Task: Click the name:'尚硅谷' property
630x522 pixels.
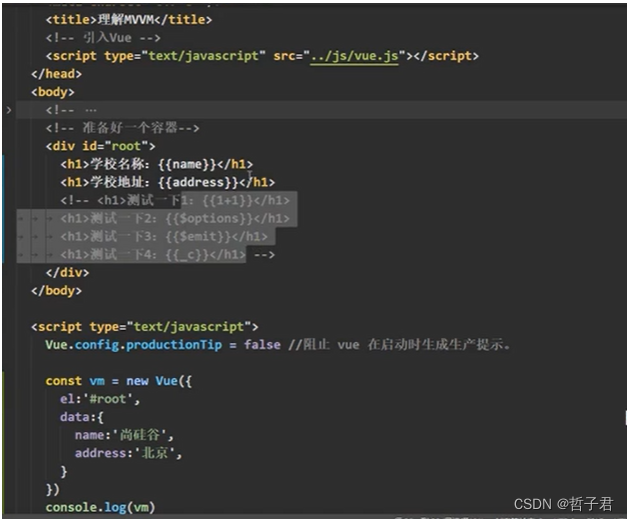Action: pyautogui.click(x=124, y=435)
